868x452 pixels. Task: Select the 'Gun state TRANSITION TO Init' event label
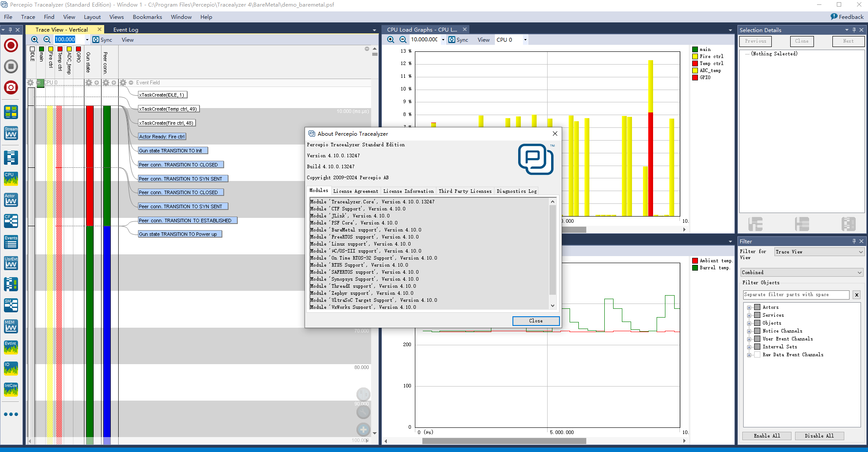[x=173, y=151]
